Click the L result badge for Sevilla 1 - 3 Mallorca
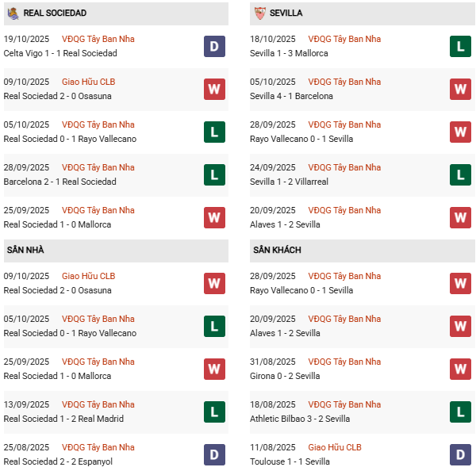The image size is (476, 471). click(461, 46)
